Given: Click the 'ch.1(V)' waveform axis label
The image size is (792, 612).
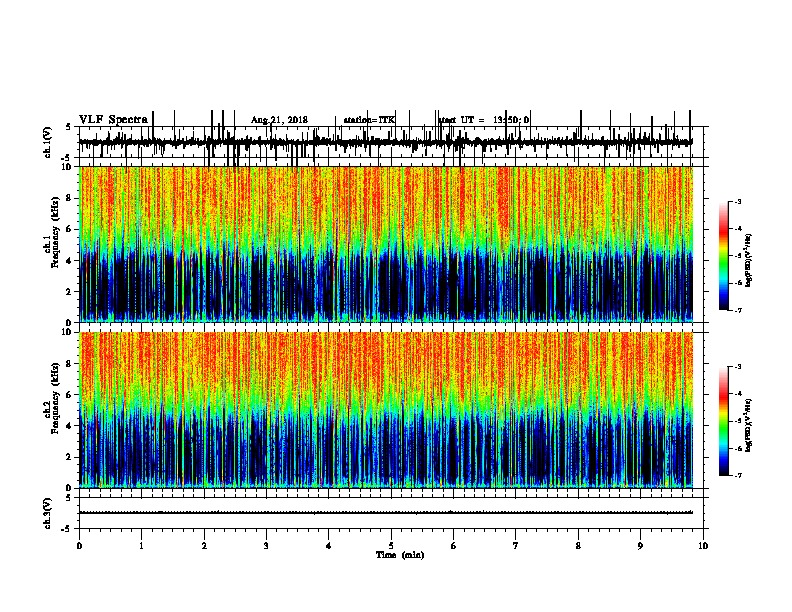Looking at the screenshot, I should coord(48,142).
